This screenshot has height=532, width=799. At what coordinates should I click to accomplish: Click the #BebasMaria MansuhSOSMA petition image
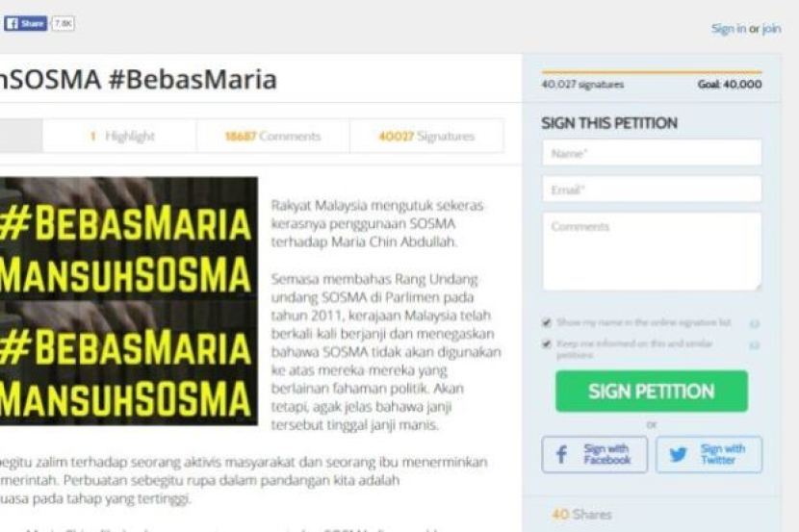128,301
